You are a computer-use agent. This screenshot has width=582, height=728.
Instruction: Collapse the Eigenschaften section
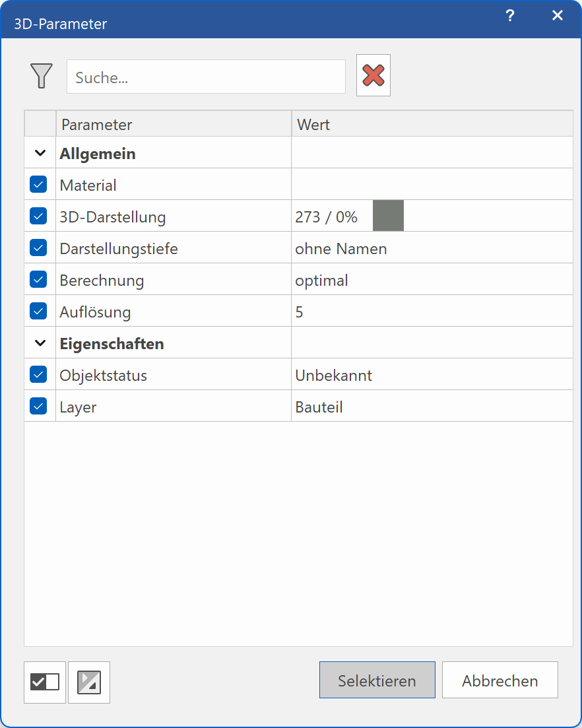39,343
